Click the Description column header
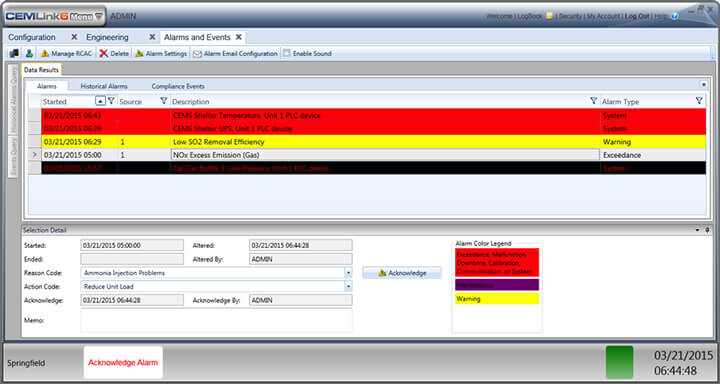 click(x=191, y=102)
